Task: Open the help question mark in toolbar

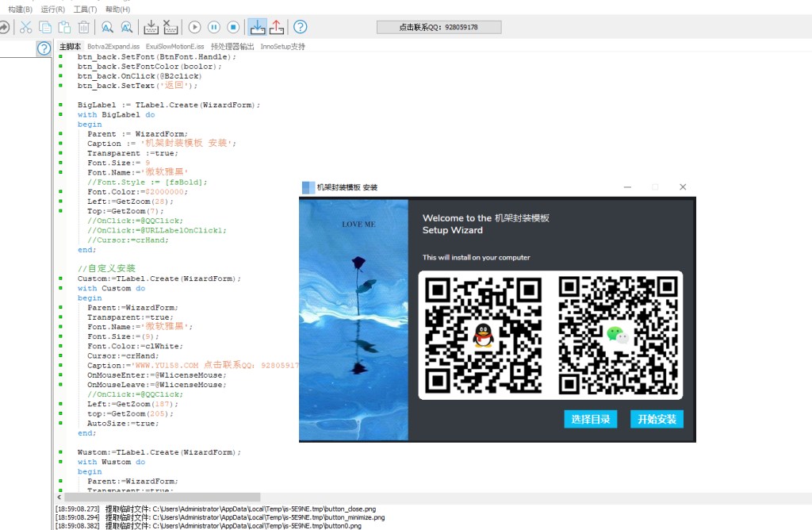Action: [301, 27]
